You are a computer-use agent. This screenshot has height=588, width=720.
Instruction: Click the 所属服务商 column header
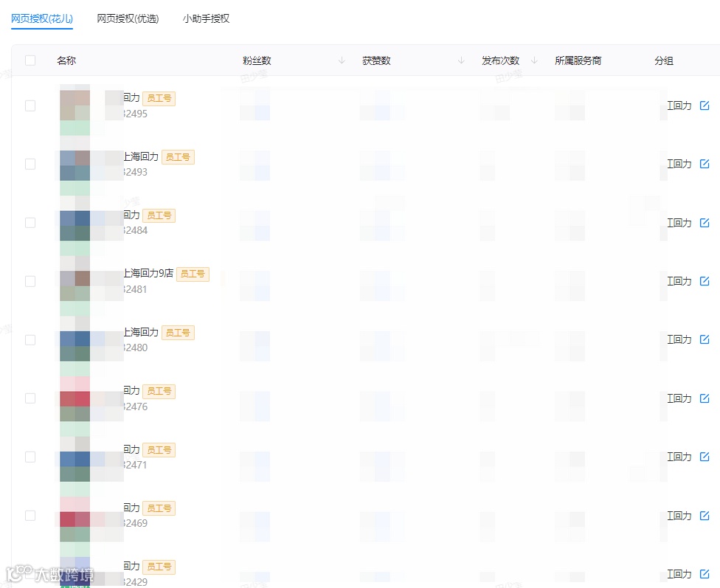(578, 60)
